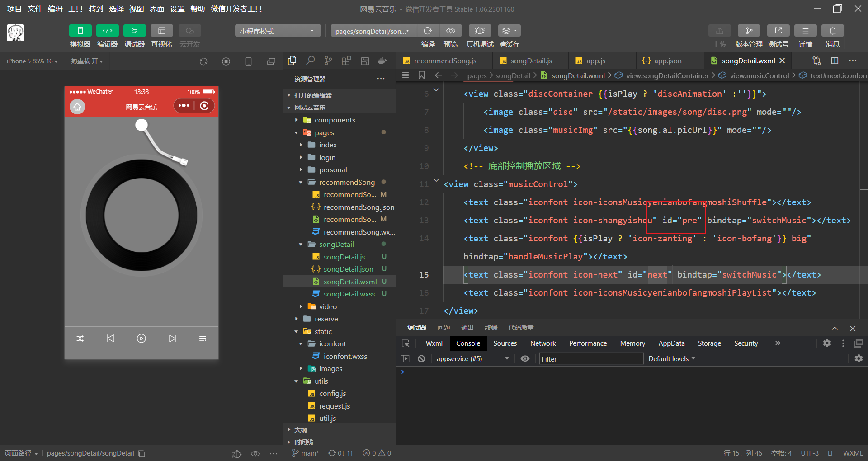Open resource manager more options

[381, 79]
